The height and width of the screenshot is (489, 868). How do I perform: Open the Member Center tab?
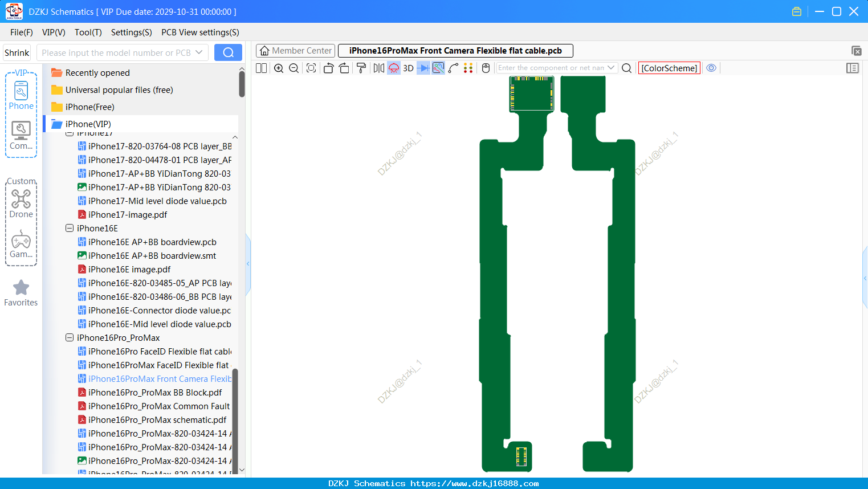[x=295, y=51]
